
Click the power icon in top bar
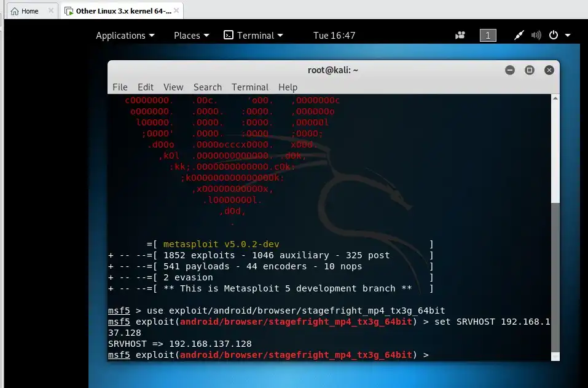[554, 35]
